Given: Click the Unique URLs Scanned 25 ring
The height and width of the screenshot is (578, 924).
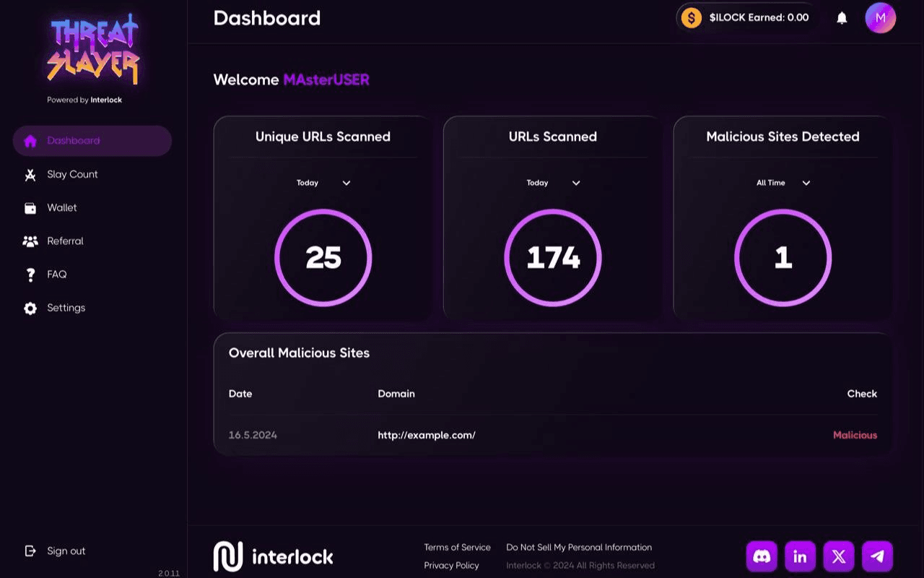Looking at the screenshot, I should tap(323, 258).
